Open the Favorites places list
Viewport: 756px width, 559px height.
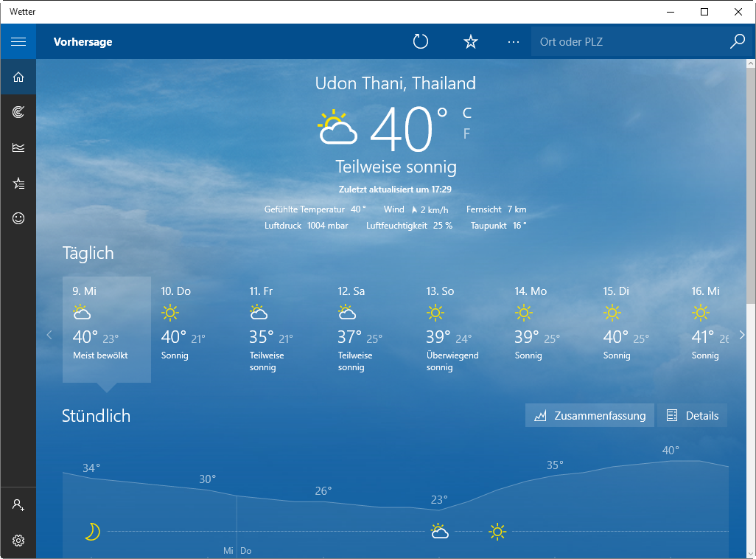click(x=18, y=183)
